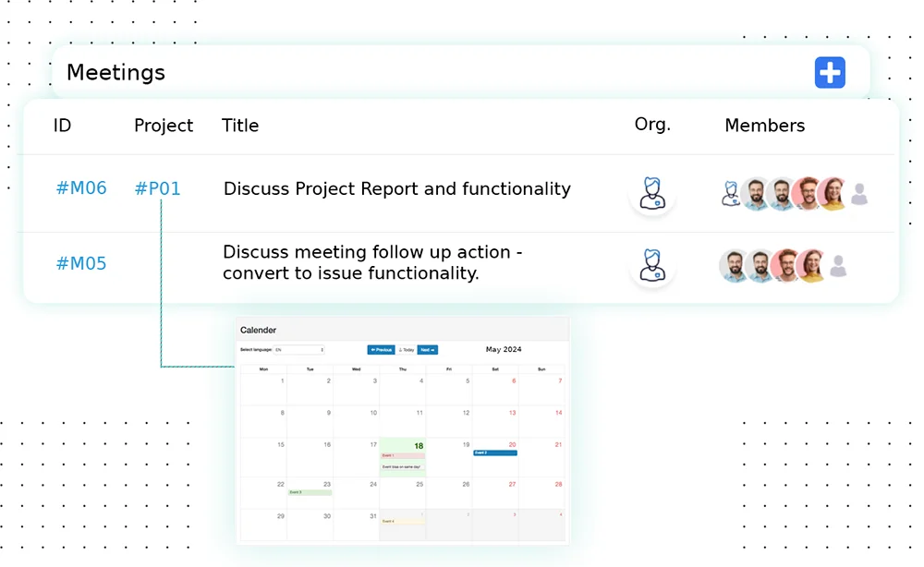Screen dimensions: 924x567
Task: Select the grey placeholder avatar in #M05 members
Action: (838, 264)
